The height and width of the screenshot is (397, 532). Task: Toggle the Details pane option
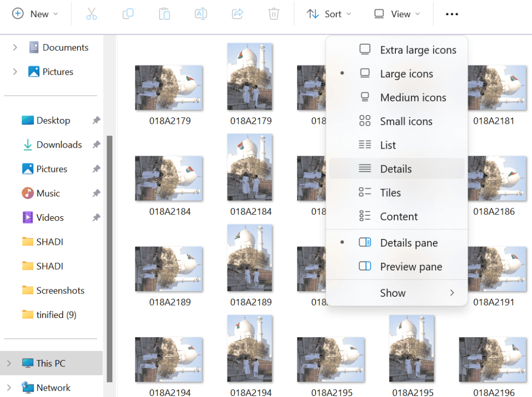coord(408,242)
